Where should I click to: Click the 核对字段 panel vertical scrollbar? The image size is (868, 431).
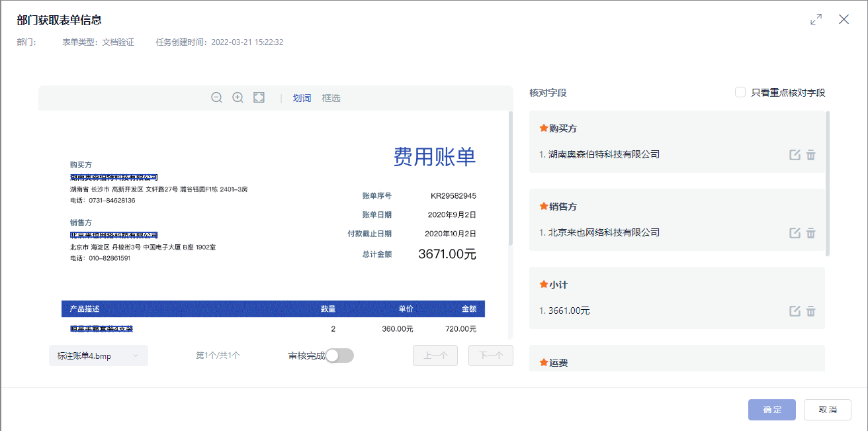[828, 183]
